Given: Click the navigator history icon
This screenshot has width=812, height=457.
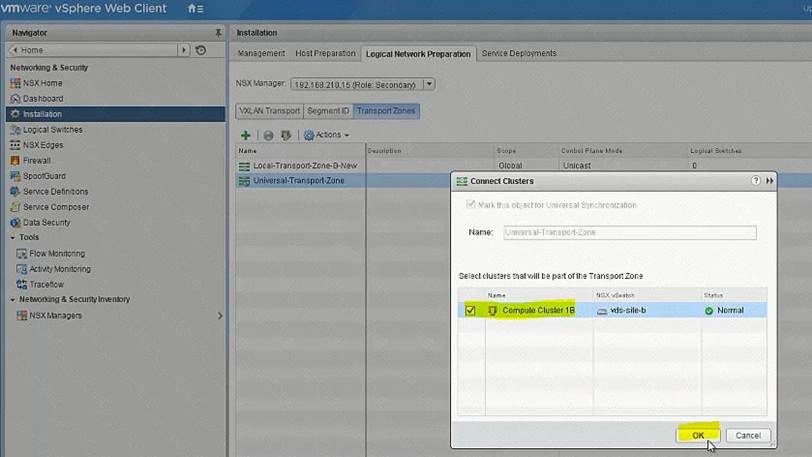Looking at the screenshot, I should pyautogui.click(x=201, y=50).
